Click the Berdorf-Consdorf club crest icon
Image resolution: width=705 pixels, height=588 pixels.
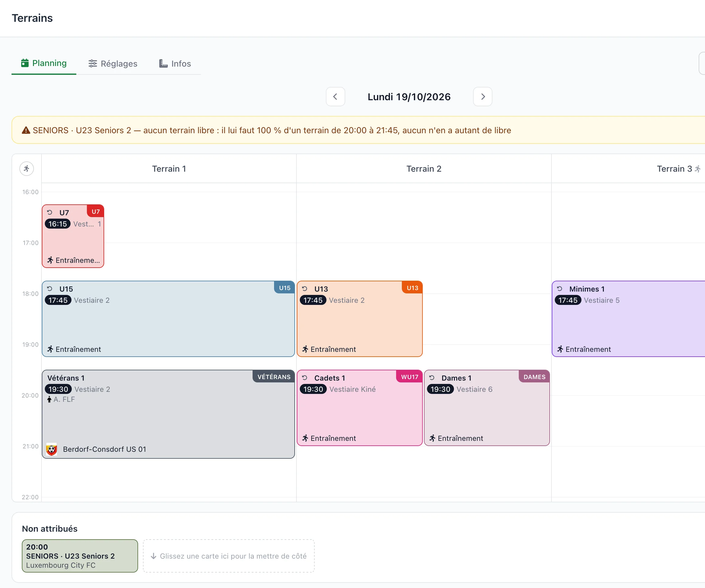click(51, 449)
